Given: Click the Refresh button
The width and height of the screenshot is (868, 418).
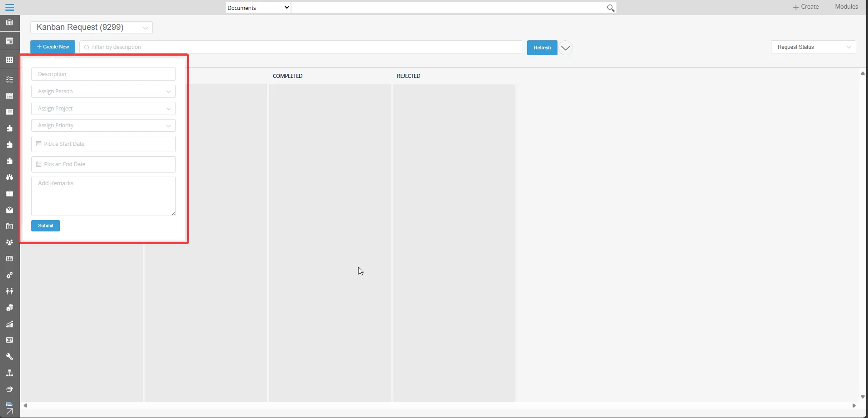Looking at the screenshot, I should click(542, 48).
